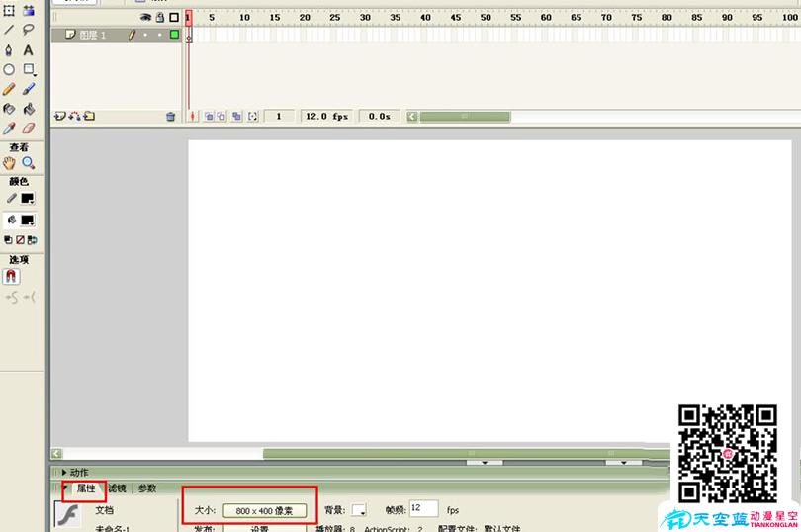Click the current frame number box
Image resolution: width=801 pixels, height=532 pixels.
click(279, 117)
